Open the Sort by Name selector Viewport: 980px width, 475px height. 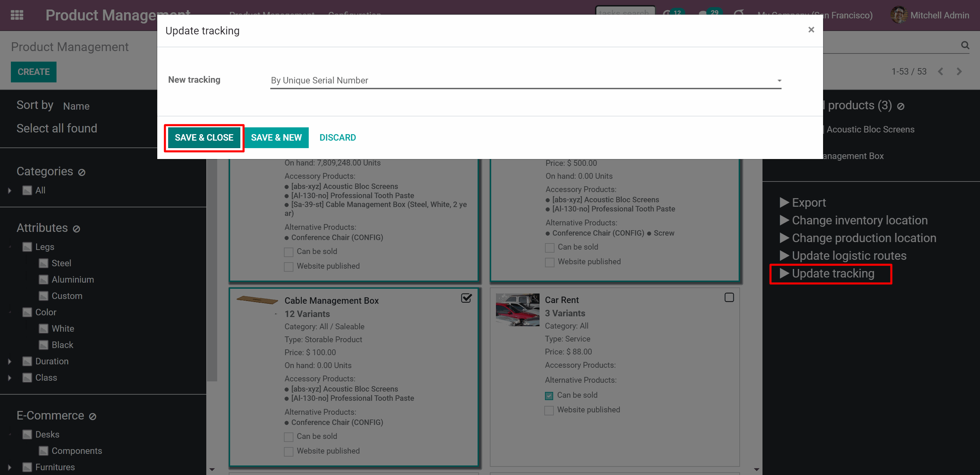click(76, 106)
